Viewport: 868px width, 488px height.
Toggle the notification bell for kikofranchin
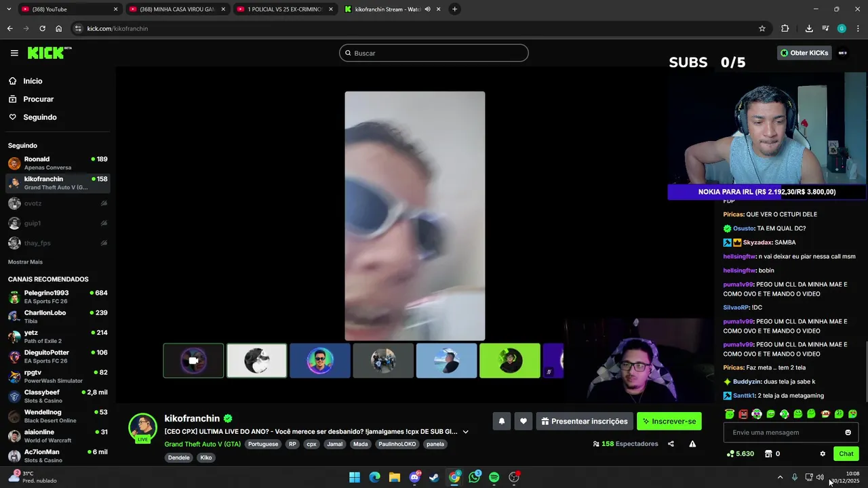(502, 421)
